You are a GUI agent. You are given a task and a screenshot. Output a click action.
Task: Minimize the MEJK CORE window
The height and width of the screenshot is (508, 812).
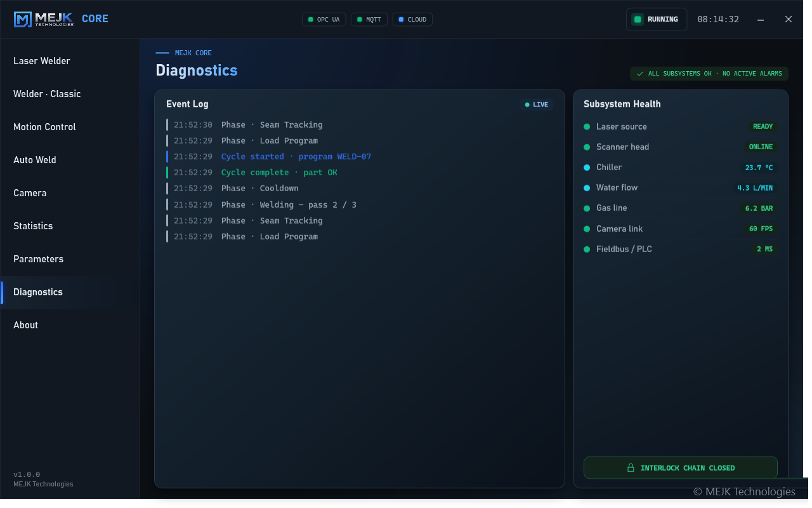[x=761, y=20]
